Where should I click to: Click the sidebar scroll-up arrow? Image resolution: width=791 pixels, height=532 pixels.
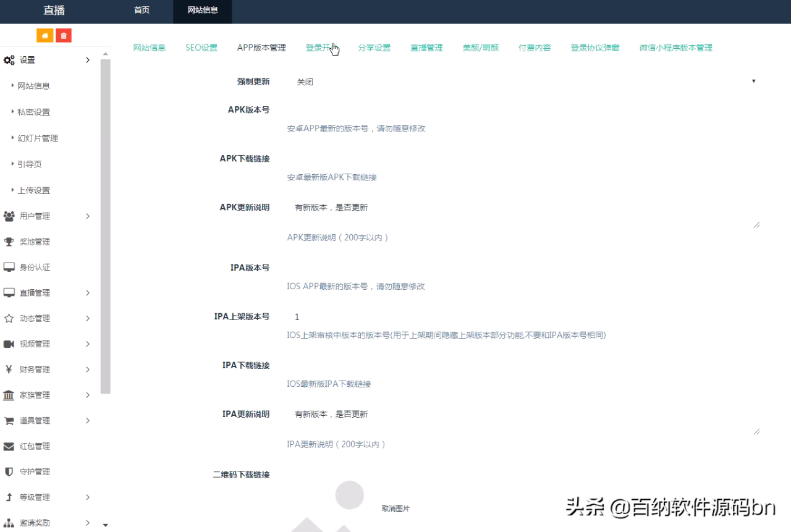coord(105,54)
